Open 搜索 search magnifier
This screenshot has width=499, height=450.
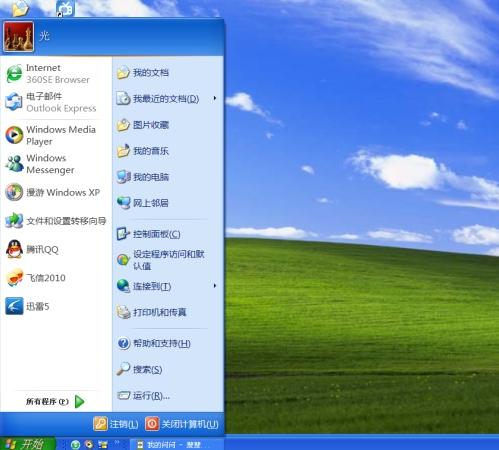tap(123, 369)
